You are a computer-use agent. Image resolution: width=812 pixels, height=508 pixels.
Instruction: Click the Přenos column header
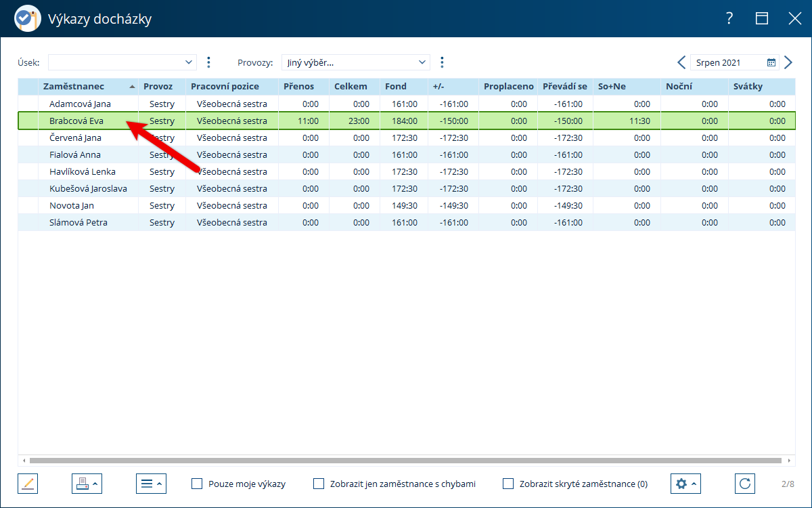pos(304,87)
